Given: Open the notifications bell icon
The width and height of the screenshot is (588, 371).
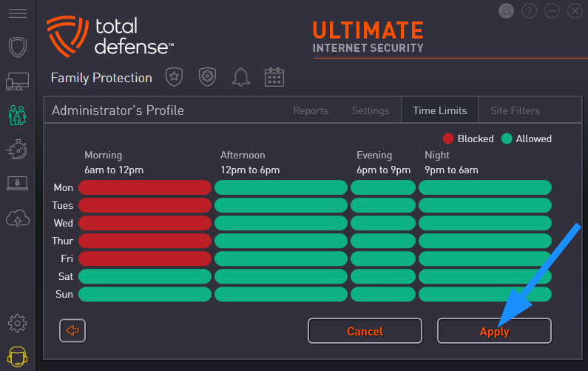Looking at the screenshot, I should pos(241,77).
